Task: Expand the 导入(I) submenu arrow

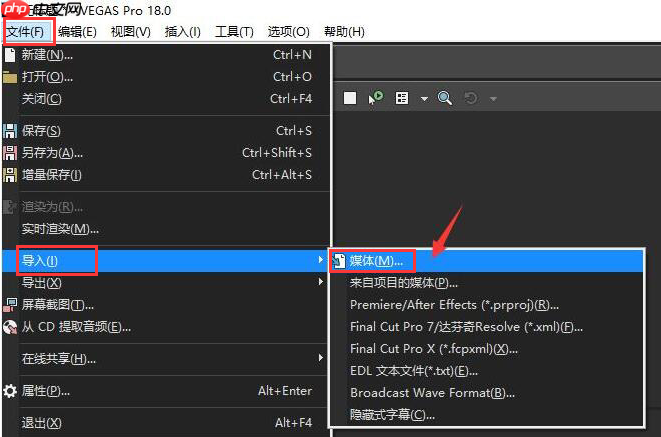Action: click(x=321, y=260)
